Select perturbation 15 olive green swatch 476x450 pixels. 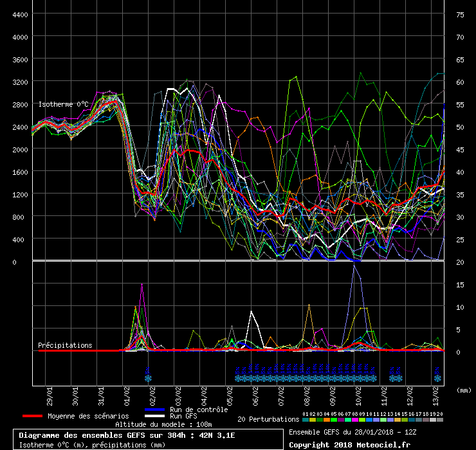405,420
